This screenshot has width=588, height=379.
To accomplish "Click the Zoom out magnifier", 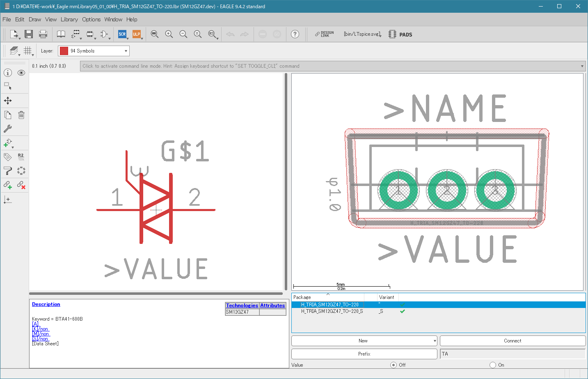I will click(183, 34).
